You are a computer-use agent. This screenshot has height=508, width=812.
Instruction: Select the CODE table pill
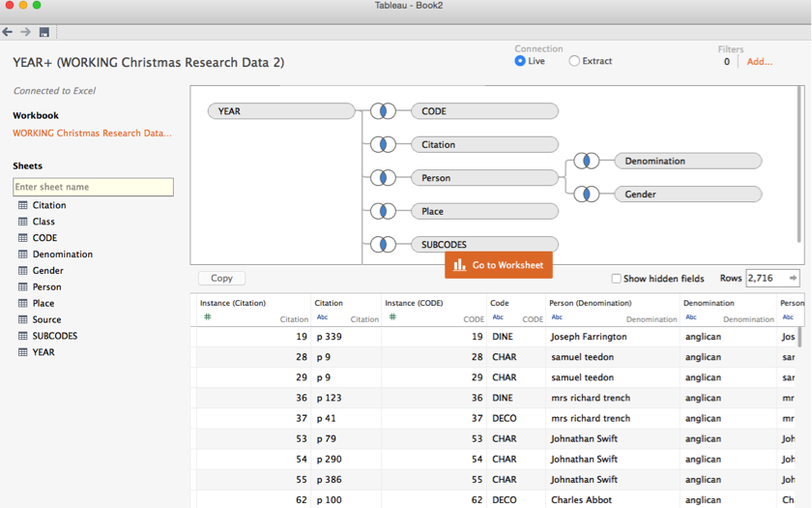484,111
